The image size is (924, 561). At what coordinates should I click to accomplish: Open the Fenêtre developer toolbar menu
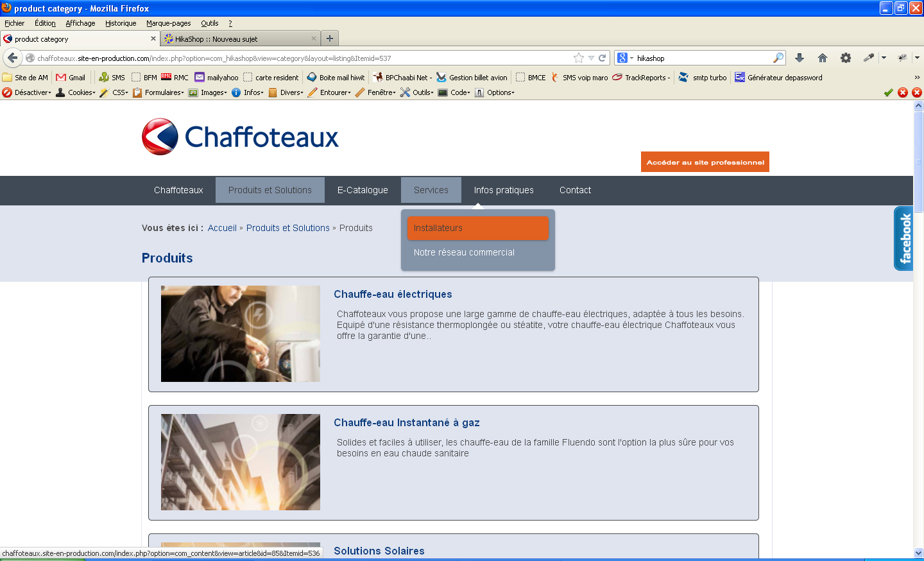(x=375, y=92)
